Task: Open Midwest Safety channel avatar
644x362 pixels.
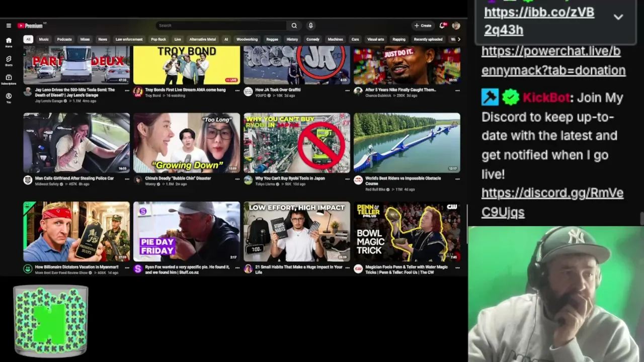Action: (28, 180)
